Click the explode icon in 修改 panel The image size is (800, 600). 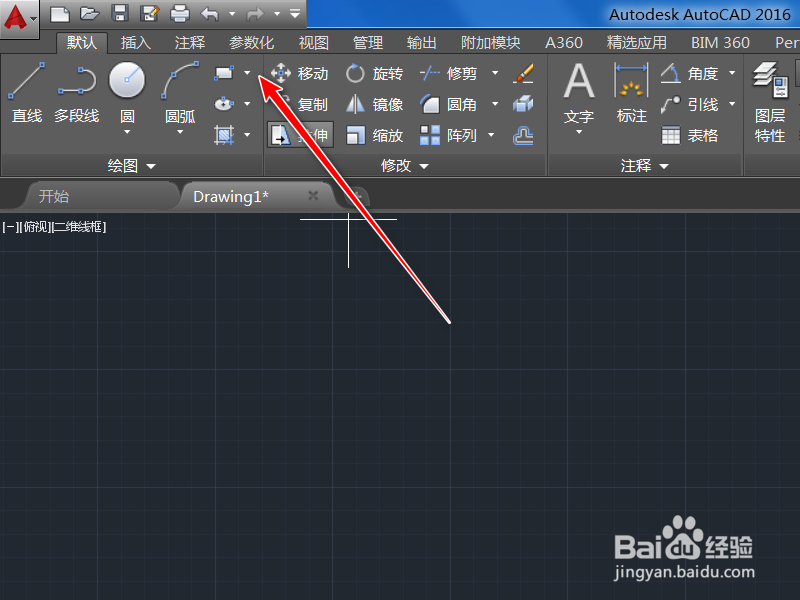pyautogui.click(x=523, y=104)
